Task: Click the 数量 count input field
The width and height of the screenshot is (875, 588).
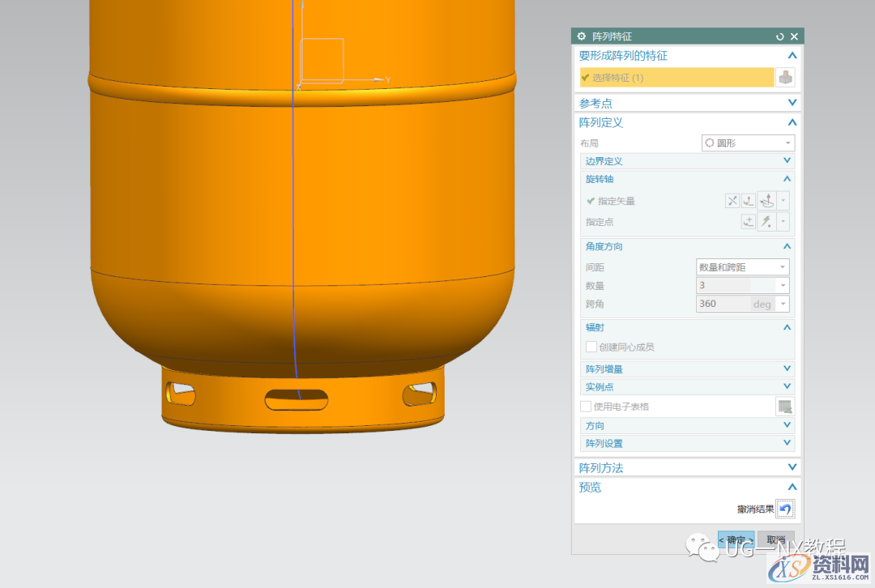Action: point(734,285)
